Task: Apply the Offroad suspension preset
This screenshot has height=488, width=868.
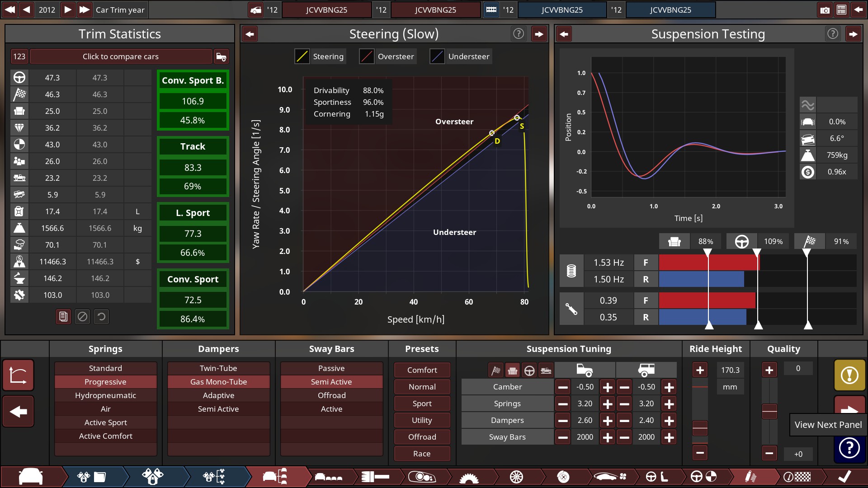Action: (x=422, y=437)
